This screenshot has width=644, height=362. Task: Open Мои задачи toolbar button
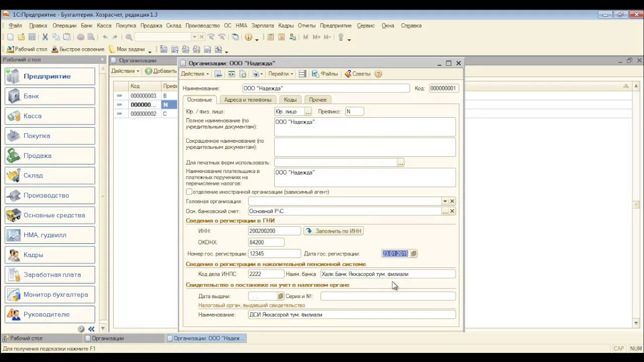127,49
